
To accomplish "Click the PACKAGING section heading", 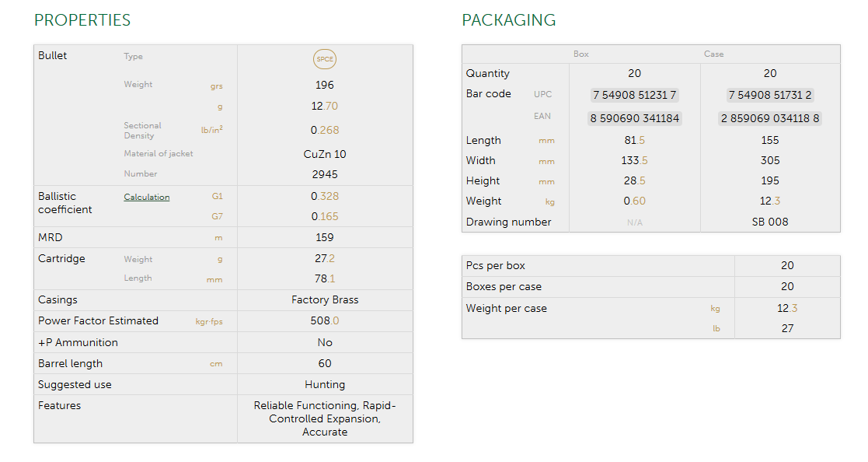I will (508, 20).
